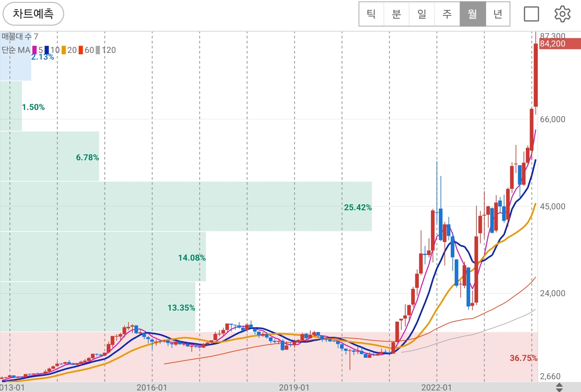This screenshot has height=392, width=581.
Task: Switch to the 틱 tick chart tab
Action: [371, 14]
